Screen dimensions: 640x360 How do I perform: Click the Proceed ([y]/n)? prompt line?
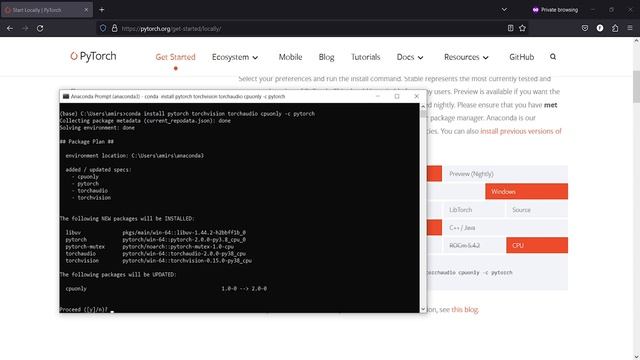point(84,309)
